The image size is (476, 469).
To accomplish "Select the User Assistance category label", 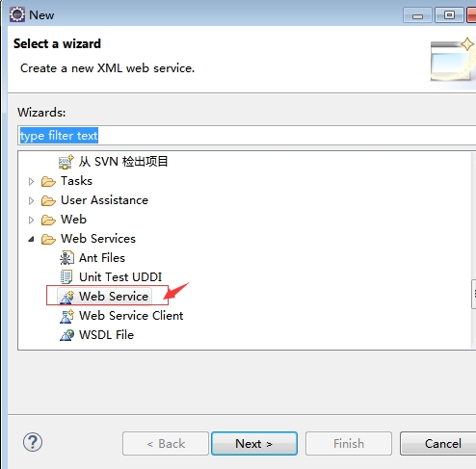I will (x=104, y=200).
